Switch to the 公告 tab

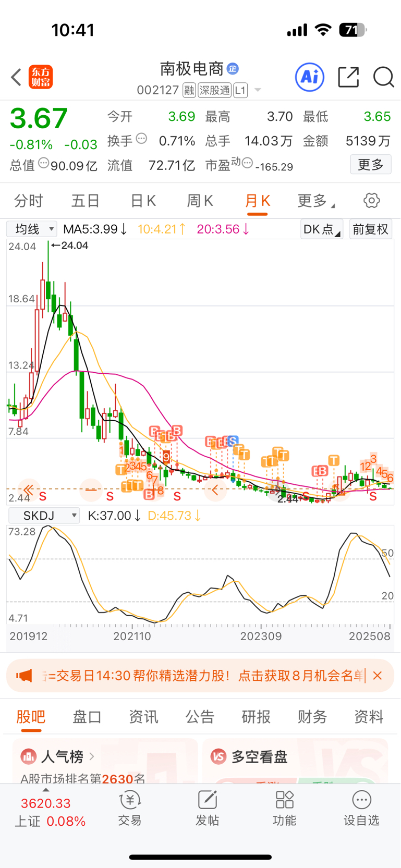click(200, 717)
